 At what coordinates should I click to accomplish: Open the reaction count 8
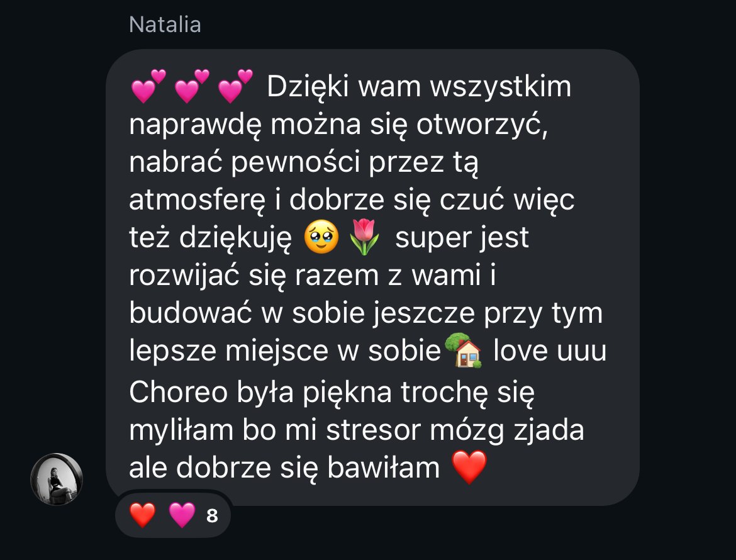tap(212, 516)
